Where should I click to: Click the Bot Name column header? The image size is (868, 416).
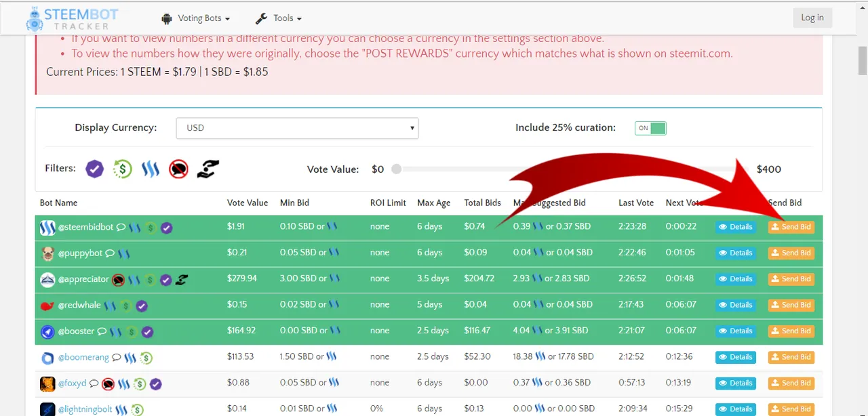(x=59, y=203)
